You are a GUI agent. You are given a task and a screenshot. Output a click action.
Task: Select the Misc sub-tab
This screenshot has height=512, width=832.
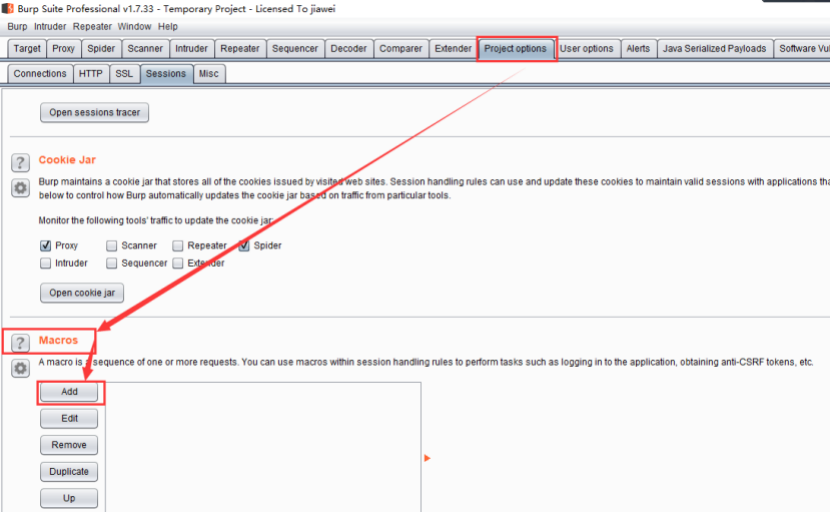[x=209, y=74]
